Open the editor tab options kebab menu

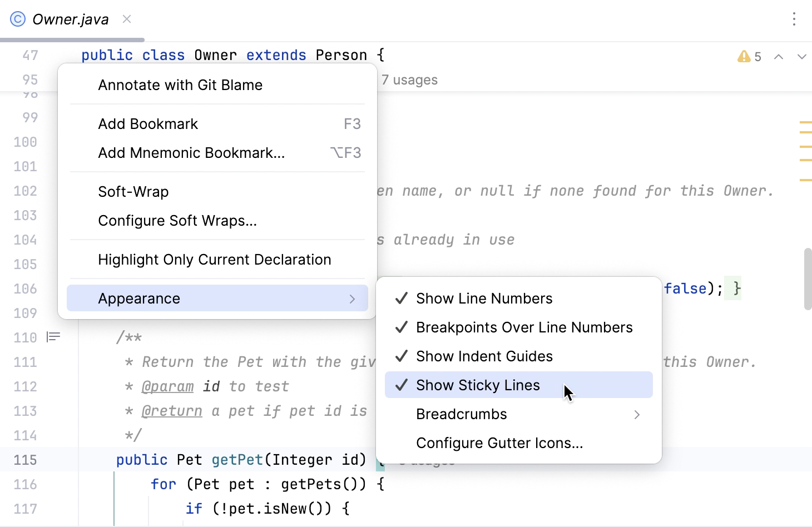pos(794,19)
